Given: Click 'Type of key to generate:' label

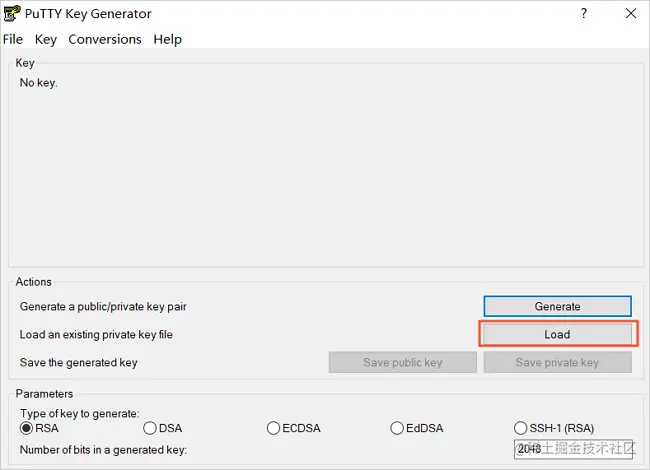Looking at the screenshot, I should pos(80,414).
